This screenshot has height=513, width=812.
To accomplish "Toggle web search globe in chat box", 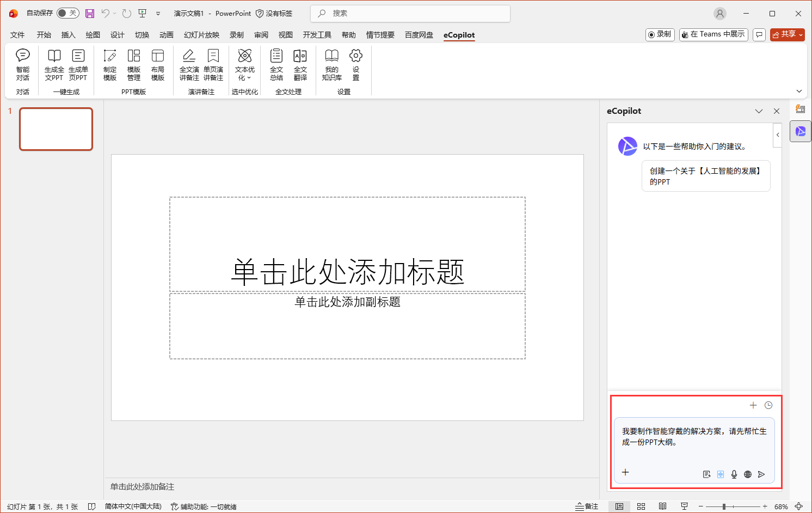I will tap(748, 474).
